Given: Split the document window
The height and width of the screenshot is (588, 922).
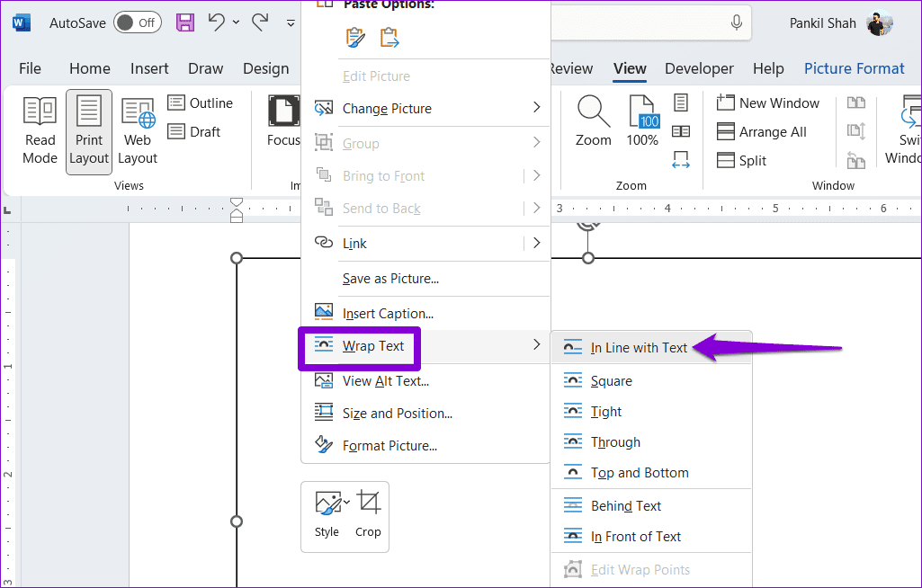Looking at the screenshot, I should pos(751,160).
